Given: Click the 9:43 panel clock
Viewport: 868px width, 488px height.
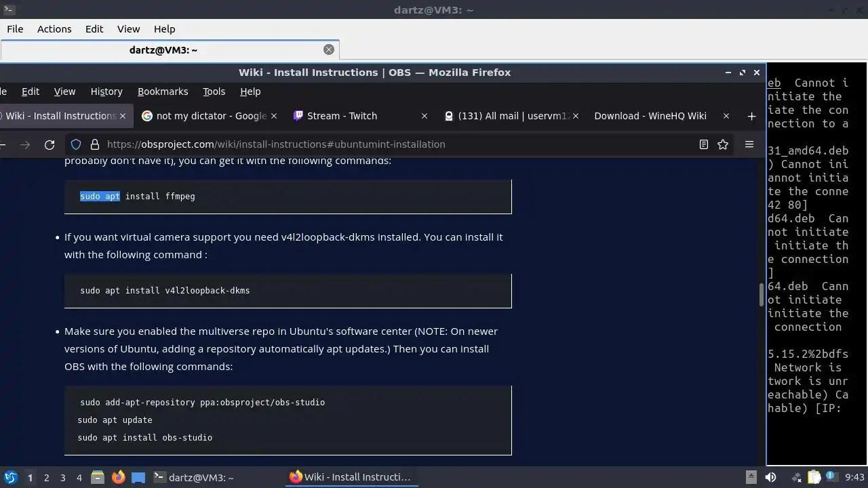Looking at the screenshot, I should [x=854, y=477].
